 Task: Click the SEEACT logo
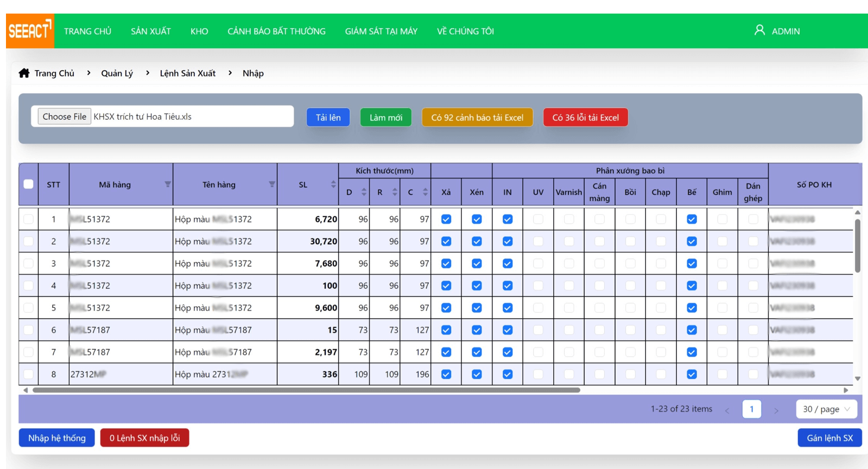click(x=30, y=31)
